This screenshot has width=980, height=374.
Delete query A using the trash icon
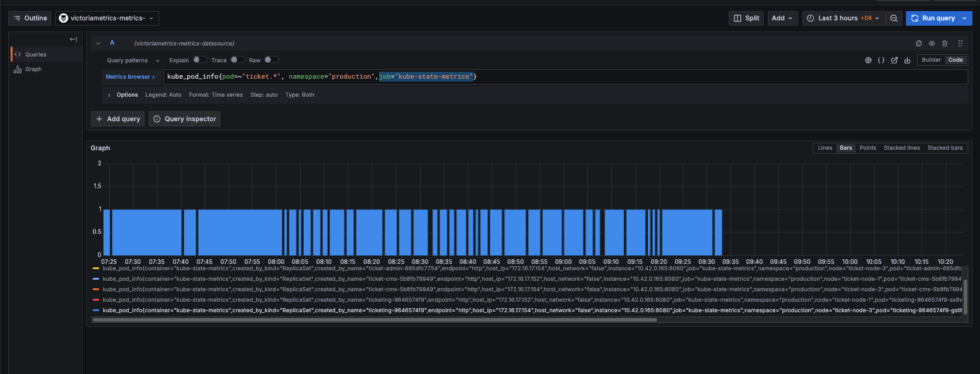pos(944,43)
